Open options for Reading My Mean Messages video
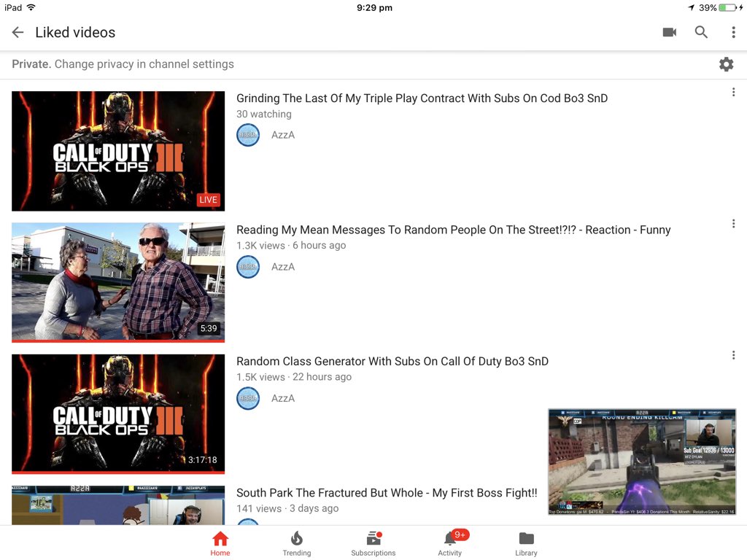This screenshot has height=560, width=747. coord(733,224)
